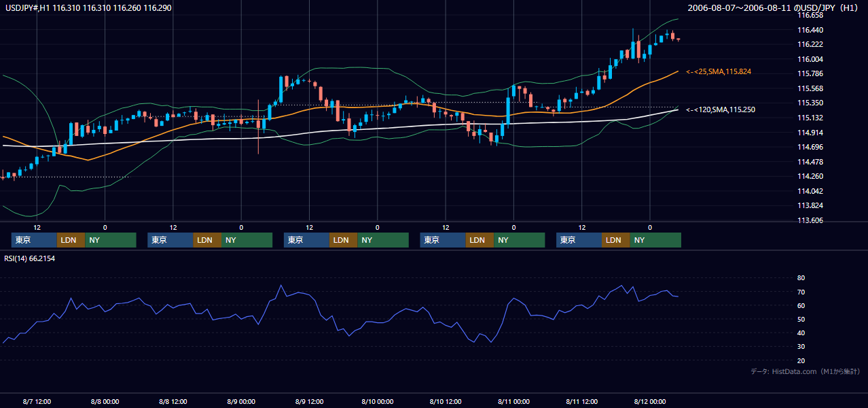Click the 113.824 price axis value

810,205
